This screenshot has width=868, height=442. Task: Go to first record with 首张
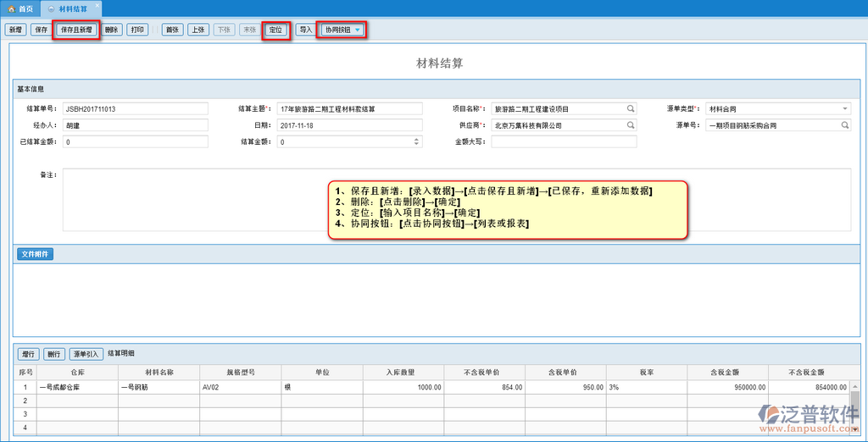172,30
